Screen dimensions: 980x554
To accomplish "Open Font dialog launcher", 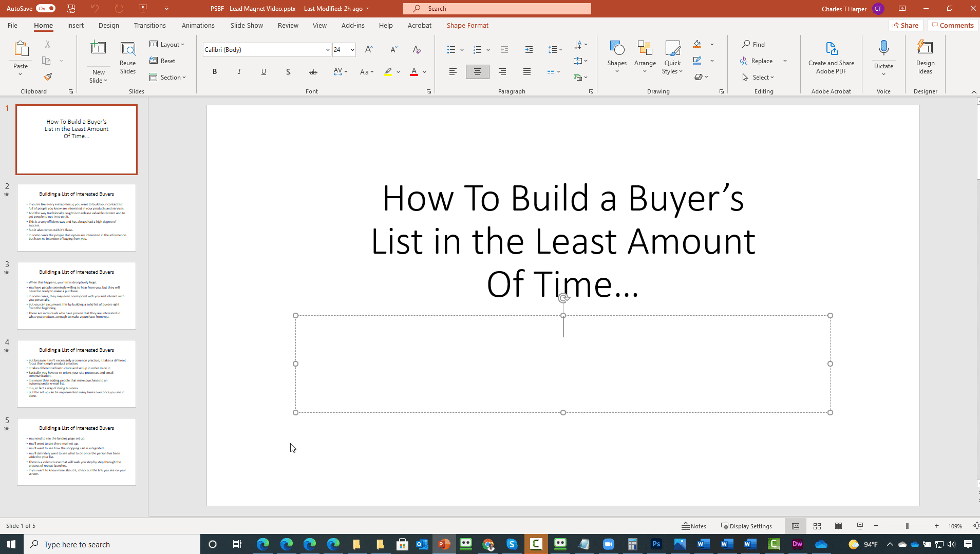I will [429, 91].
